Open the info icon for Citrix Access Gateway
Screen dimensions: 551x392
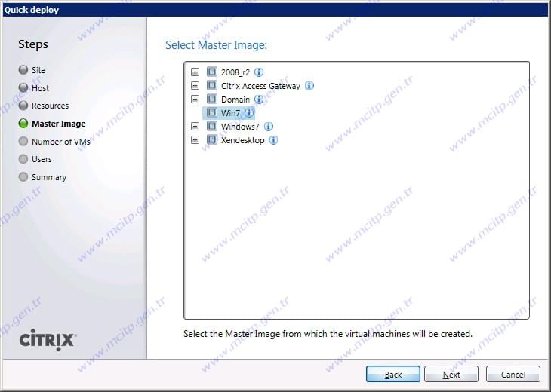click(309, 86)
